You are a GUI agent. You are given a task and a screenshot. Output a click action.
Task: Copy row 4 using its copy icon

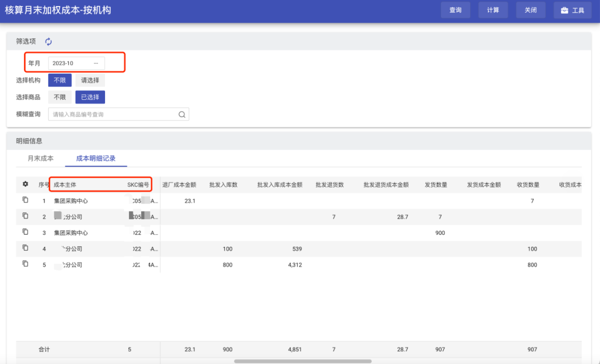(25, 248)
